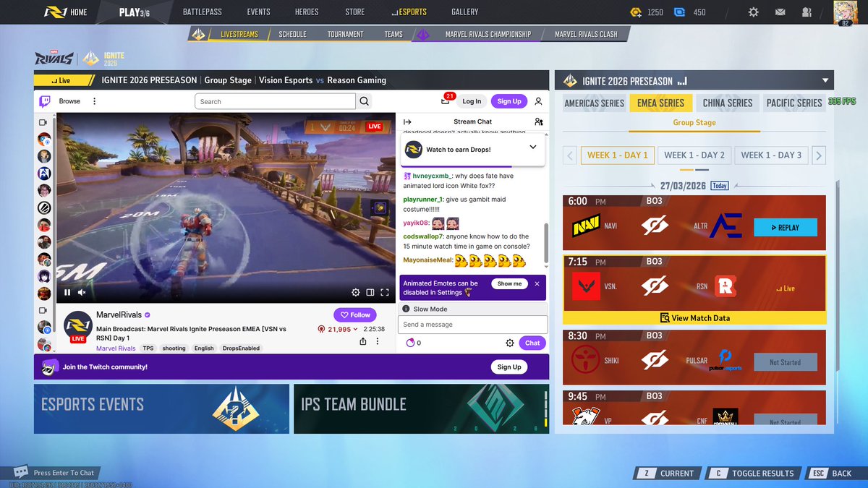
Task: Switch to Marvel Rivals Championship tab
Action: (x=488, y=34)
